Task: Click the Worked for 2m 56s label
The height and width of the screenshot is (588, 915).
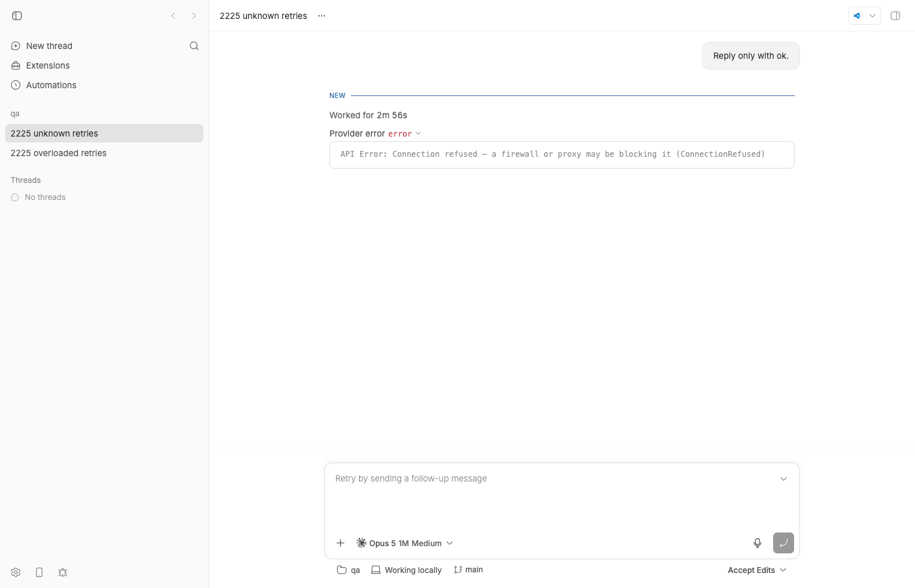Action: 368,115
